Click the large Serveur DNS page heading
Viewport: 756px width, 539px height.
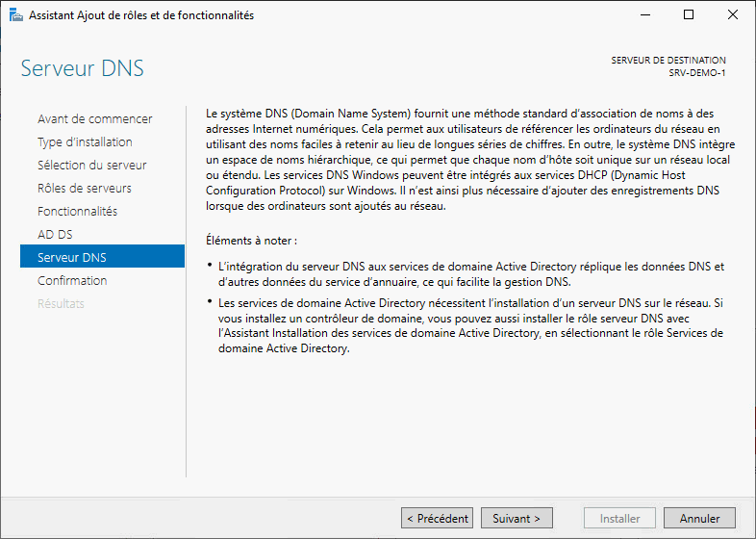point(83,69)
